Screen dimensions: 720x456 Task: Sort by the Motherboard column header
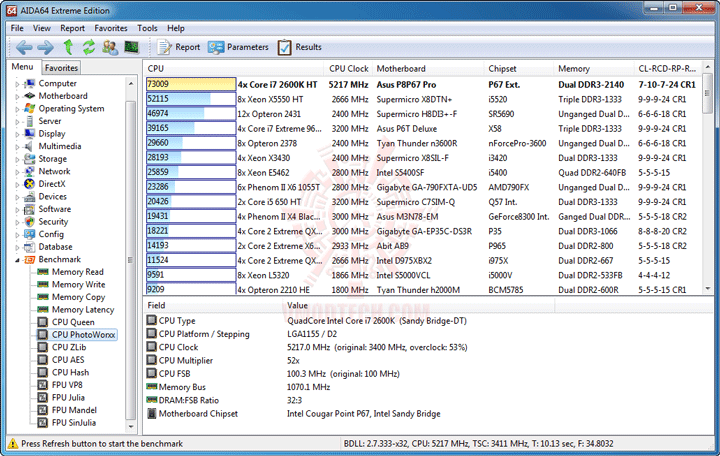428,68
